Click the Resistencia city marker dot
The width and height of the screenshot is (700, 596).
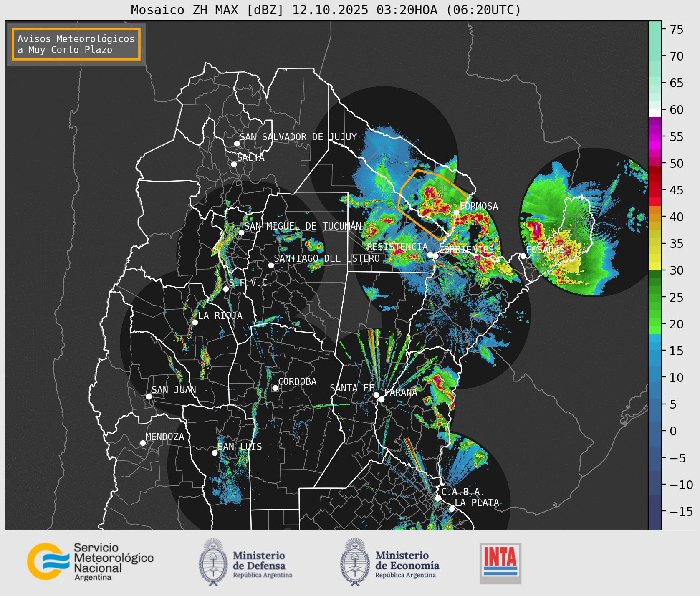coord(430,255)
